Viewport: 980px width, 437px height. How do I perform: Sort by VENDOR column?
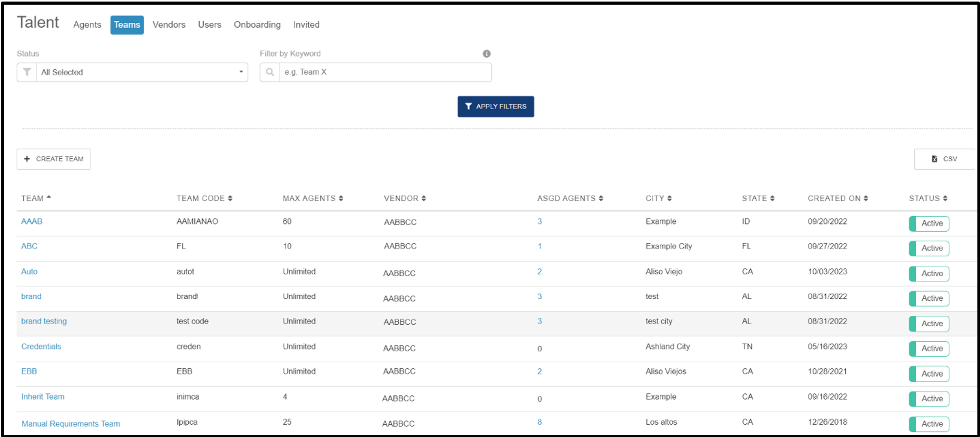[405, 198]
